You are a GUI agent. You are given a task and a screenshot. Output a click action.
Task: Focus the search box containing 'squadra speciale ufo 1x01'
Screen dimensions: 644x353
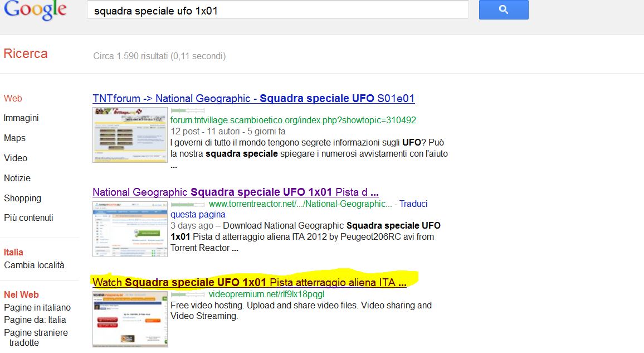[x=277, y=10]
